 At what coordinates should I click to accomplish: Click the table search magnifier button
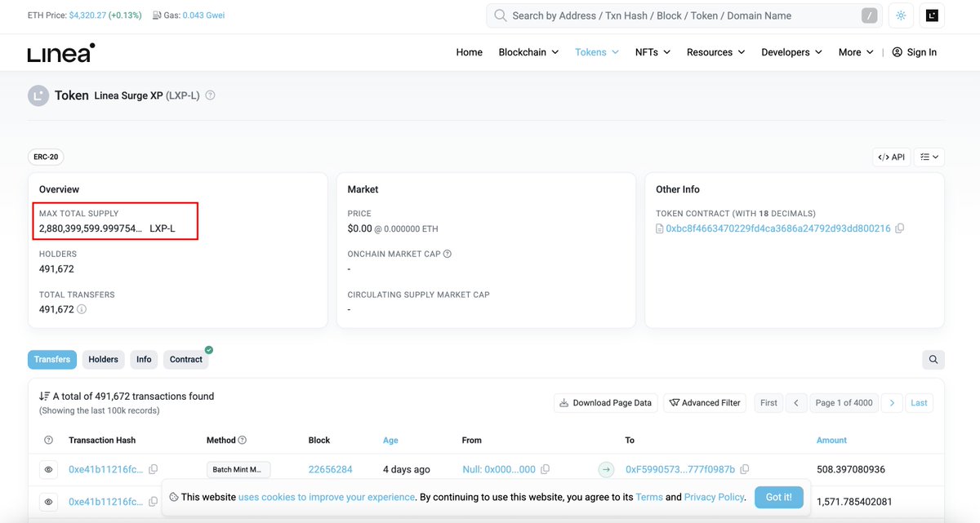click(933, 359)
